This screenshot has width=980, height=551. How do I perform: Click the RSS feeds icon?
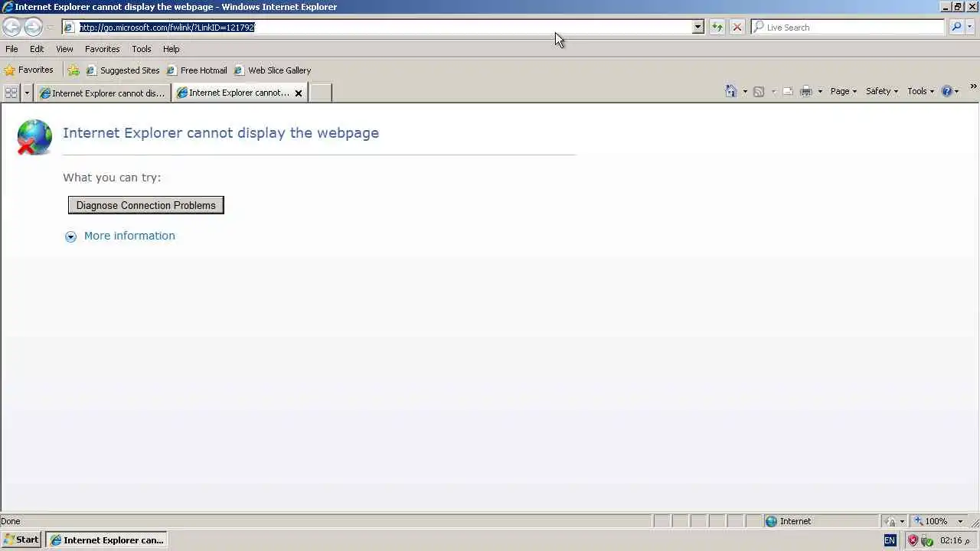click(x=759, y=92)
